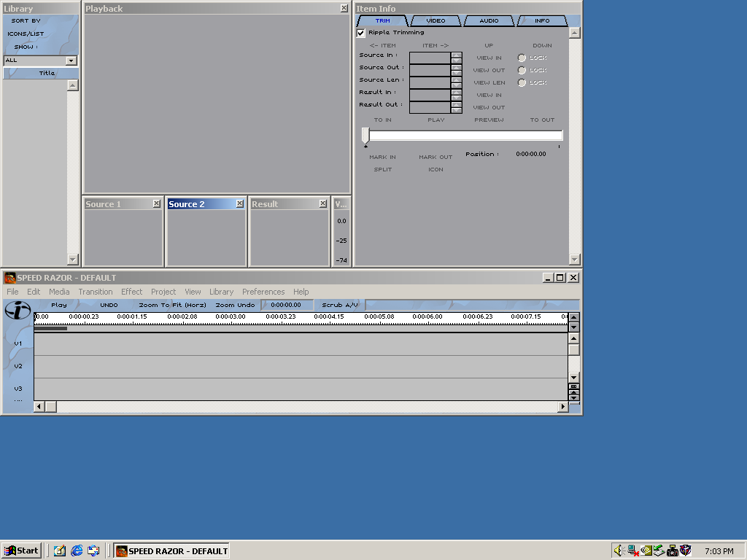This screenshot has width=747, height=560.
Task: Switch to the AUDIO tab
Action: (x=489, y=21)
